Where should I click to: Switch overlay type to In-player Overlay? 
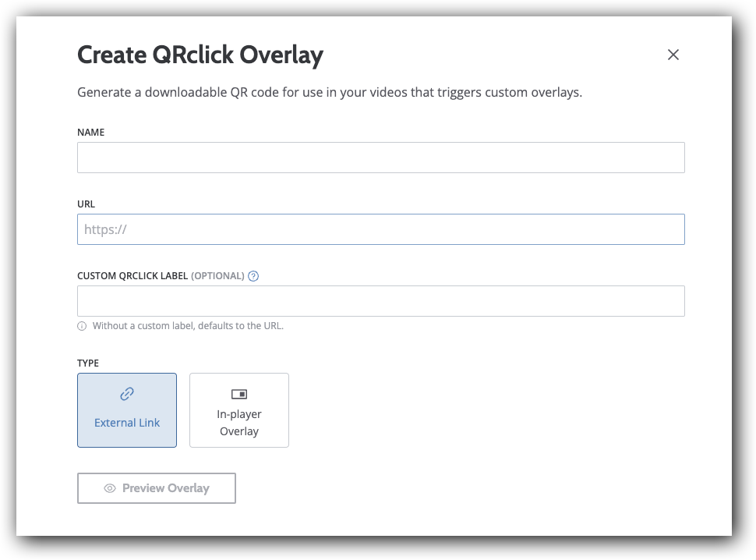point(239,409)
